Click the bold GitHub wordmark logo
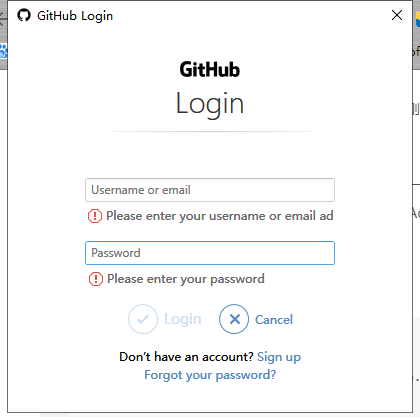The height and width of the screenshot is (420, 420). (210, 69)
